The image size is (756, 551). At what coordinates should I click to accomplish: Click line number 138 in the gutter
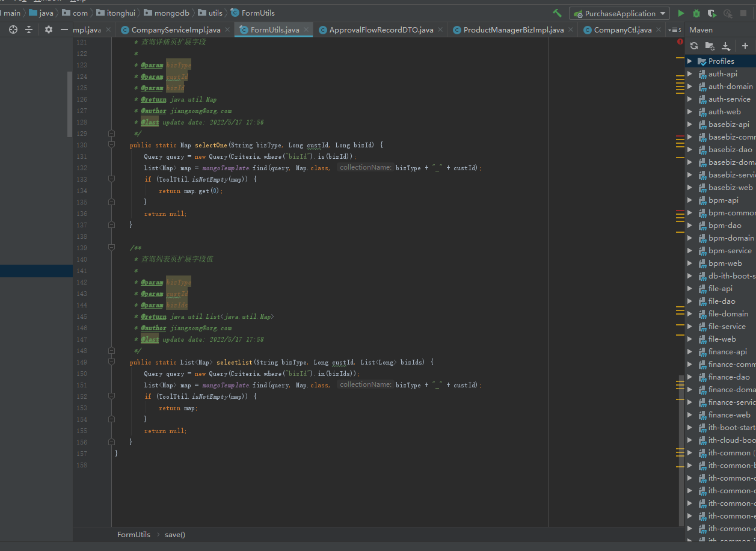tap(81, 236)
